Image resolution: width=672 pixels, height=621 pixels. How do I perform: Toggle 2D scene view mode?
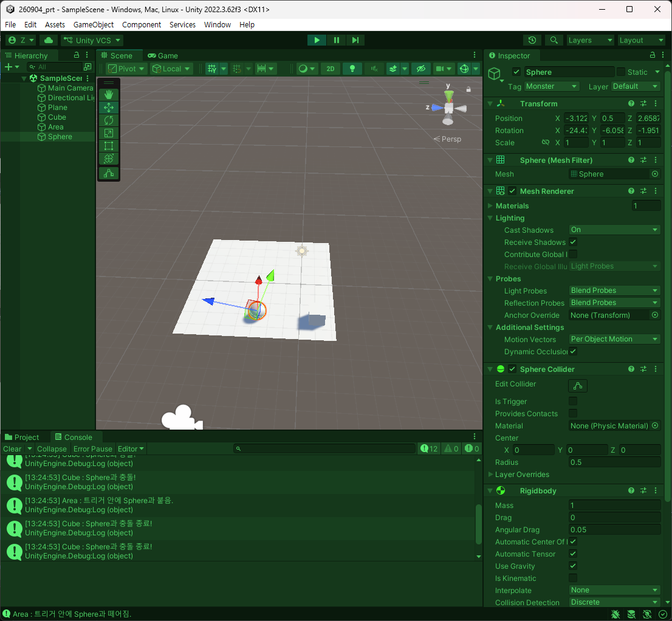(x=331, y=69)
